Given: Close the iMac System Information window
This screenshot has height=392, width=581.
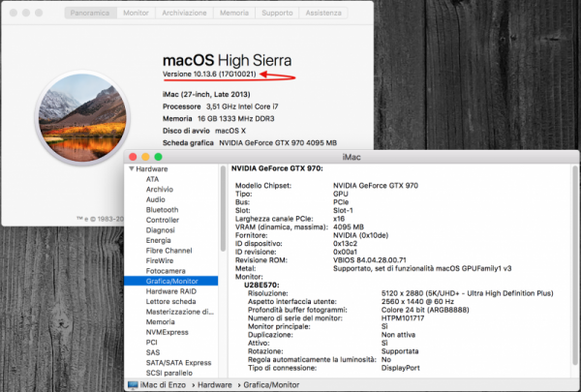Looking at the screenshot, I should click(133, 157).
